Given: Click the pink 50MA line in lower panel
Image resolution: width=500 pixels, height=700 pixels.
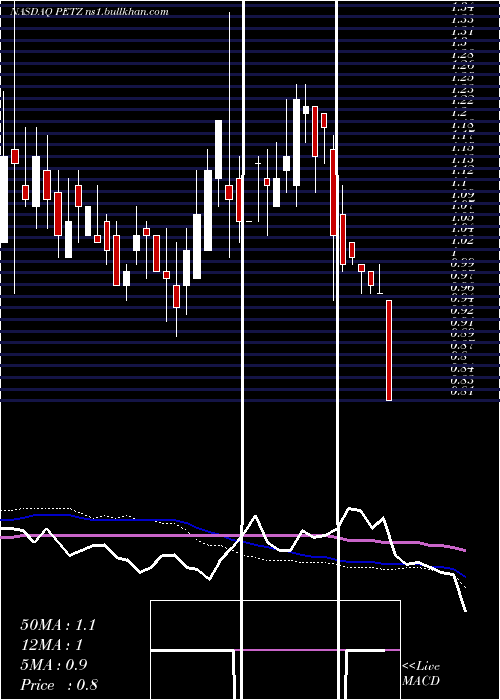Looking at the screenshot, I should click(232, 535).
